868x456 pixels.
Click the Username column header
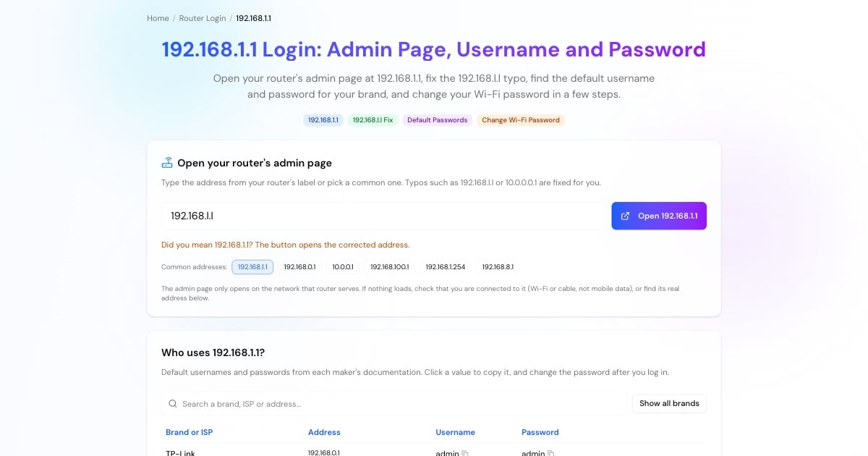(x=455, y=432)
